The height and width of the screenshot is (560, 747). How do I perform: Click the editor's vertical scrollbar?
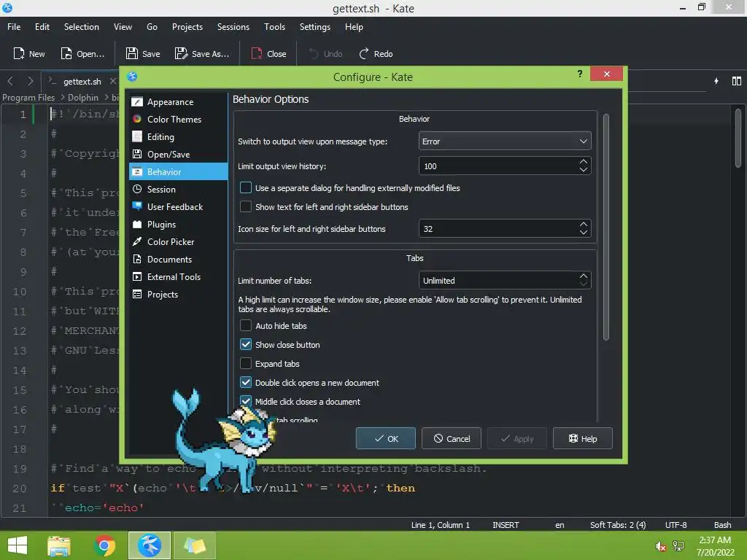tap(738, 138)
